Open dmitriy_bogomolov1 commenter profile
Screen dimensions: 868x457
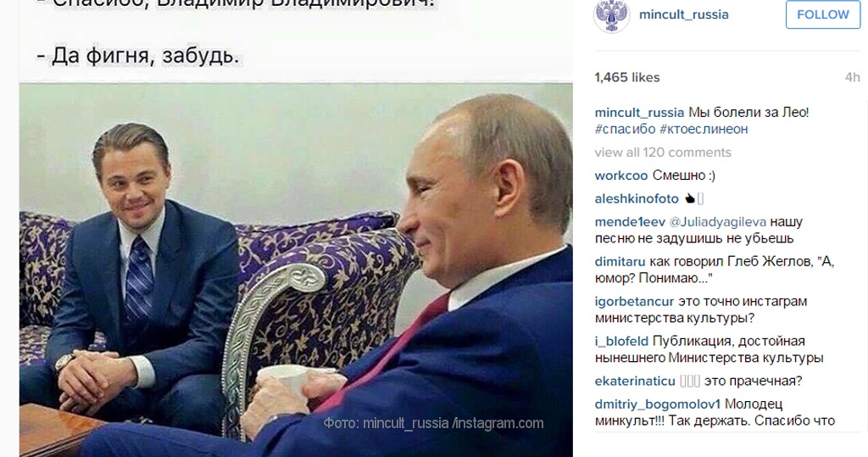point(658,404)
